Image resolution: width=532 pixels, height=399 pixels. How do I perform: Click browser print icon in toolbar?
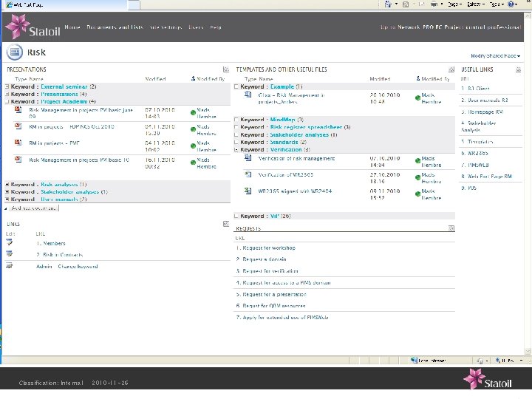[x=434, y=4]
